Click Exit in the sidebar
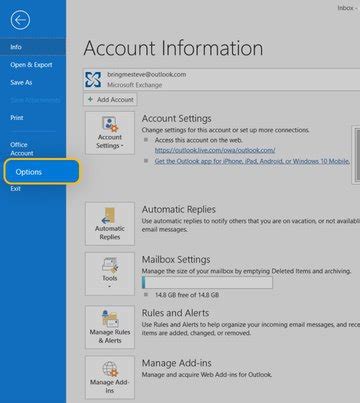Viewport: 360px width, 403px height. (x=15, y=189)
